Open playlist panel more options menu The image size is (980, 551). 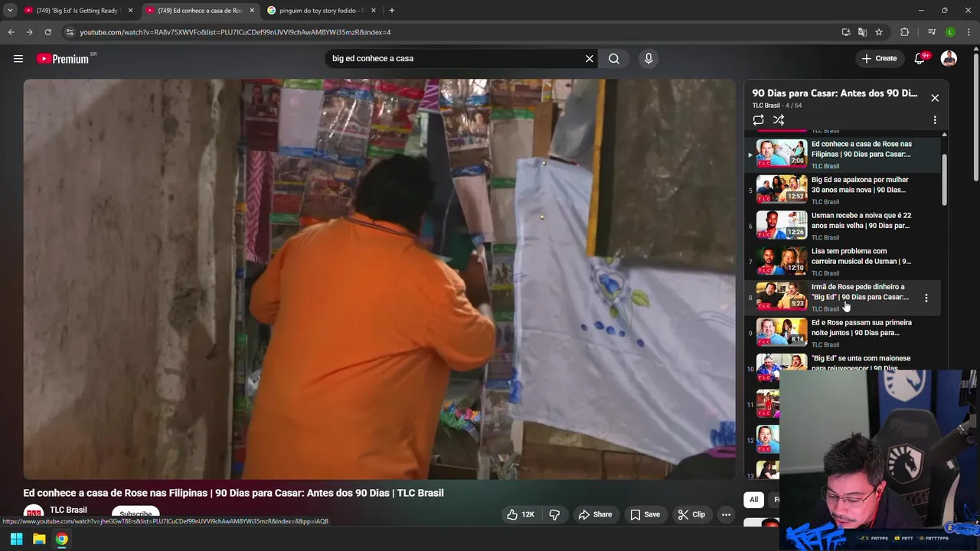click(935, 120)
